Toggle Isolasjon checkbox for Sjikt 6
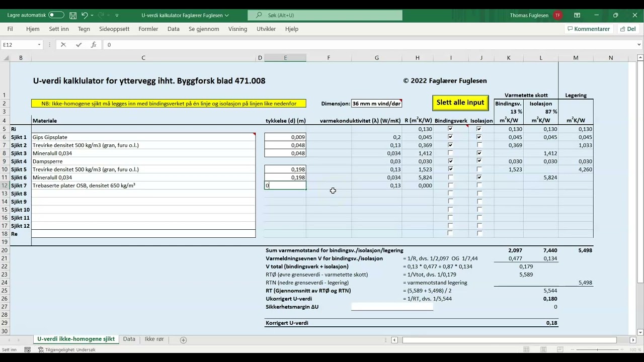The image size is (644, 362). 479,177
